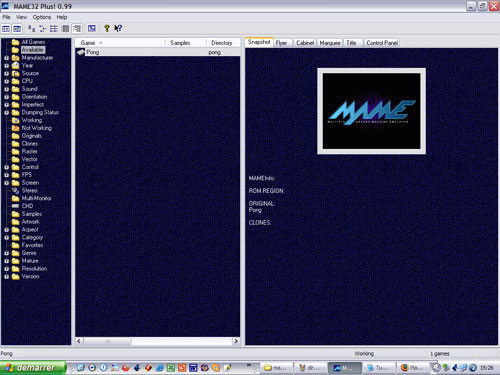Open the Control Panel tab
Image resolution: width=500 pixels, height=375 pixels.
[382, 43]
